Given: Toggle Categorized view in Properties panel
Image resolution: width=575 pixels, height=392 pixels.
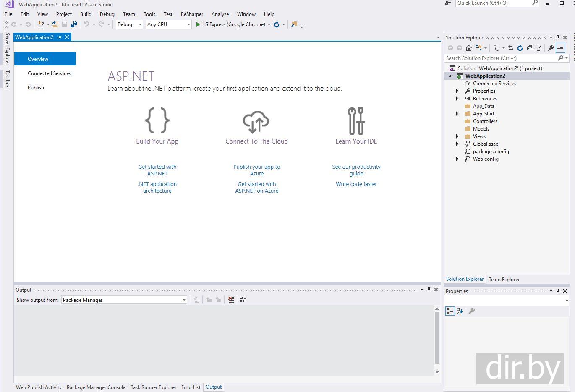Looking at the screenshot, I should (x=450, y=311).
